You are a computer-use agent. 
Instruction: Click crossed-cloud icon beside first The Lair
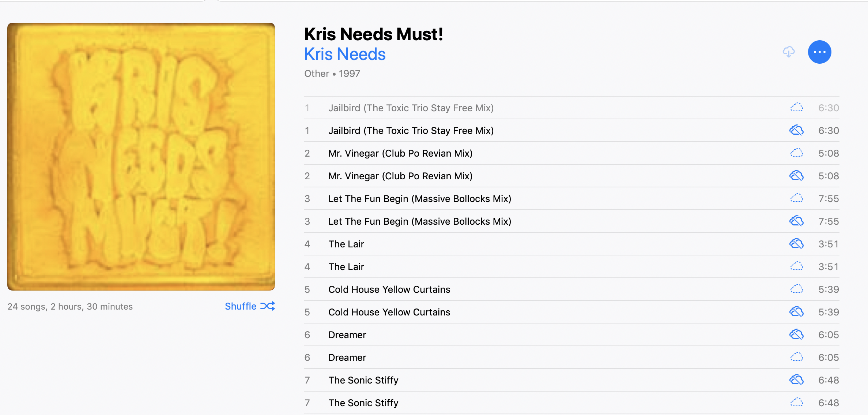coord(796,244)
